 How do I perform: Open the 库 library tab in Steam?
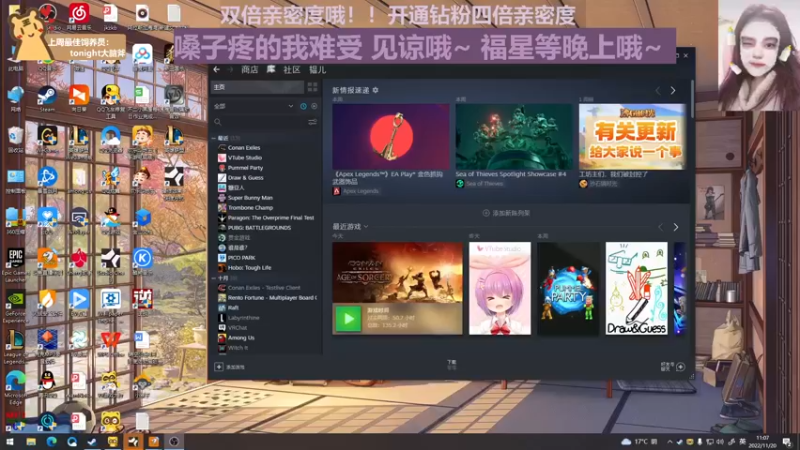(271, 69)
